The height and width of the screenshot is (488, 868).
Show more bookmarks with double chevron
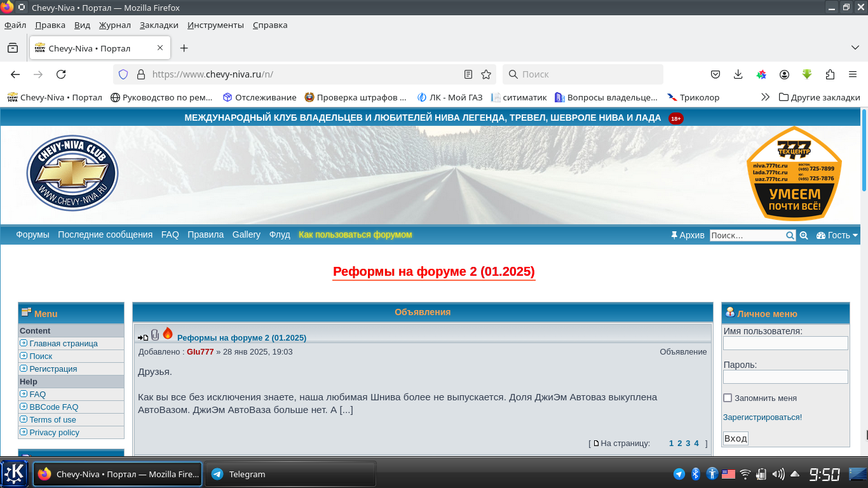(765, 97)
